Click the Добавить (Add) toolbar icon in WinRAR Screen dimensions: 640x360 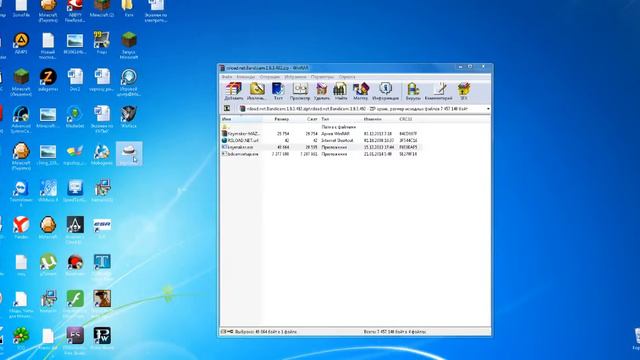234,91
